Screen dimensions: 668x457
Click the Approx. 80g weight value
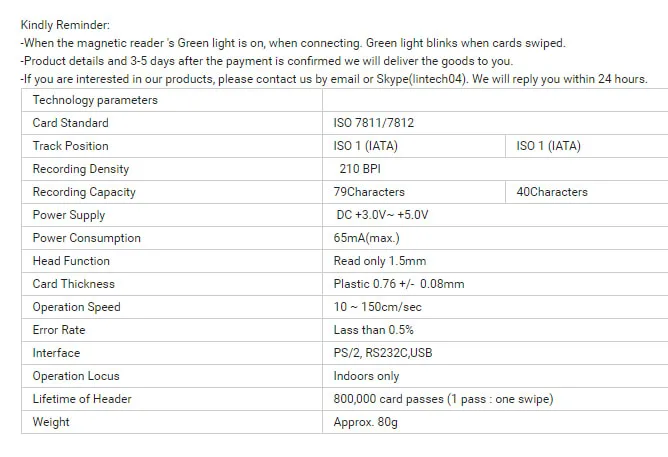point(366,422)
